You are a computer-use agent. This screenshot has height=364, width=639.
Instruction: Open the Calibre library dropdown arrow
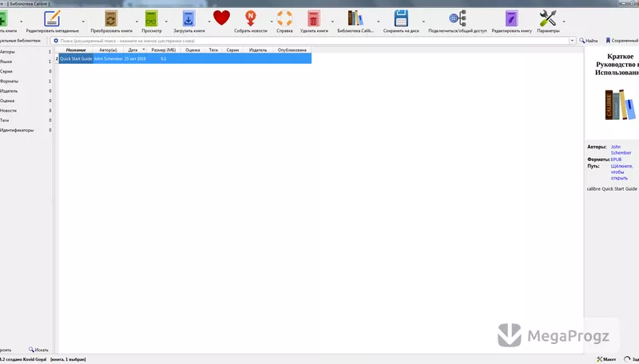(x=378, y=22)
